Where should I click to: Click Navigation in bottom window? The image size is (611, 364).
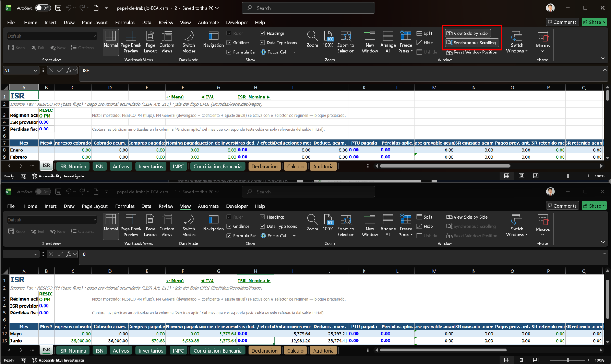(213, 223)
